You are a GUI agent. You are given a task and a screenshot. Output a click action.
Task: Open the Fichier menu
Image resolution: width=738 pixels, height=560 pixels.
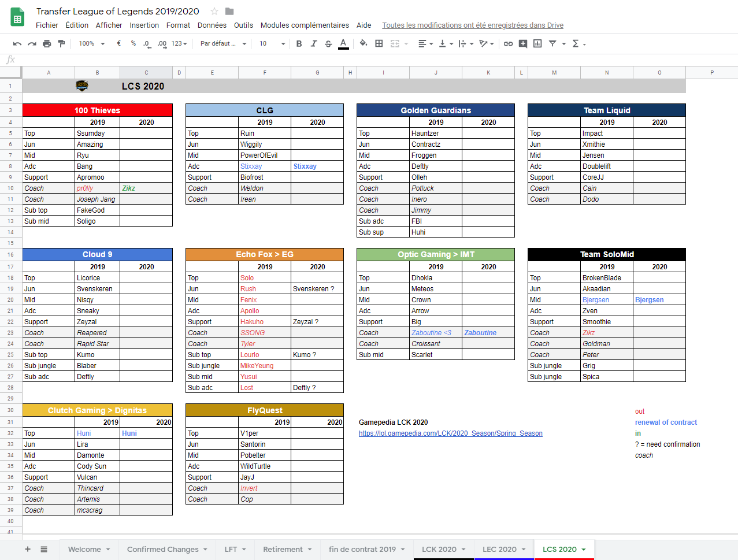47,25
